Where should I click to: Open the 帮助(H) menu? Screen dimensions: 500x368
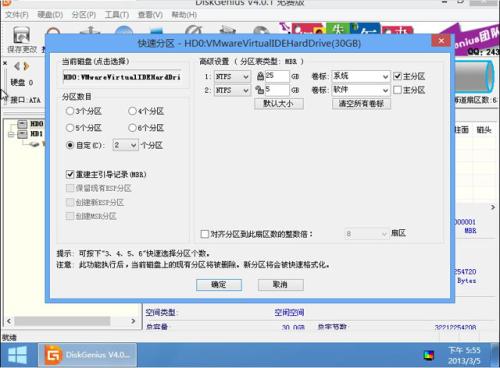click(184, 15)
